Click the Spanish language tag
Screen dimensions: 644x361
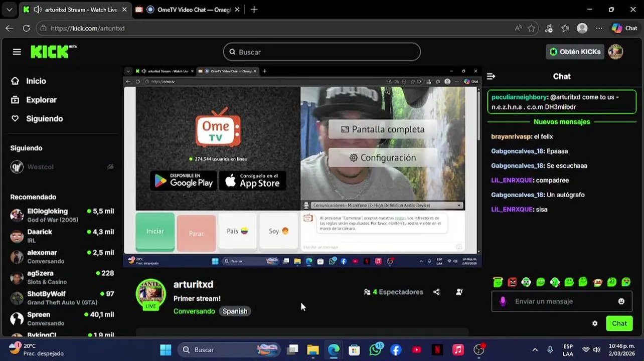coord(235,311)
